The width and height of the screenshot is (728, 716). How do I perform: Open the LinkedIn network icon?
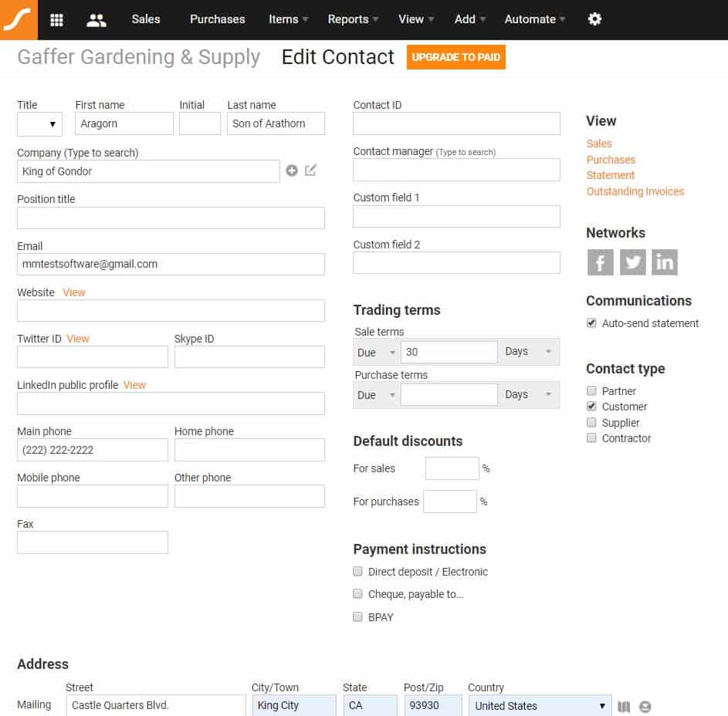(x=665, y=262)
